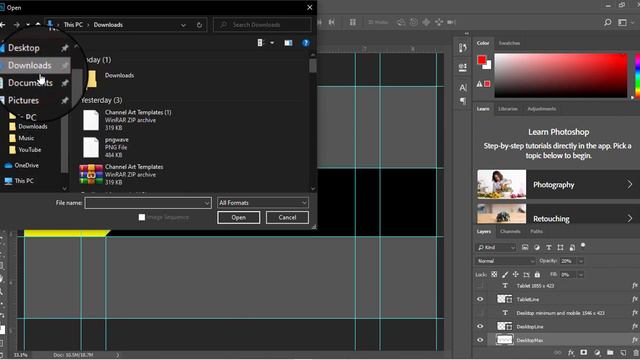The image size is (640, 360).
Task: Filter layers by pixel layers icon
Action: pos(525,247)
